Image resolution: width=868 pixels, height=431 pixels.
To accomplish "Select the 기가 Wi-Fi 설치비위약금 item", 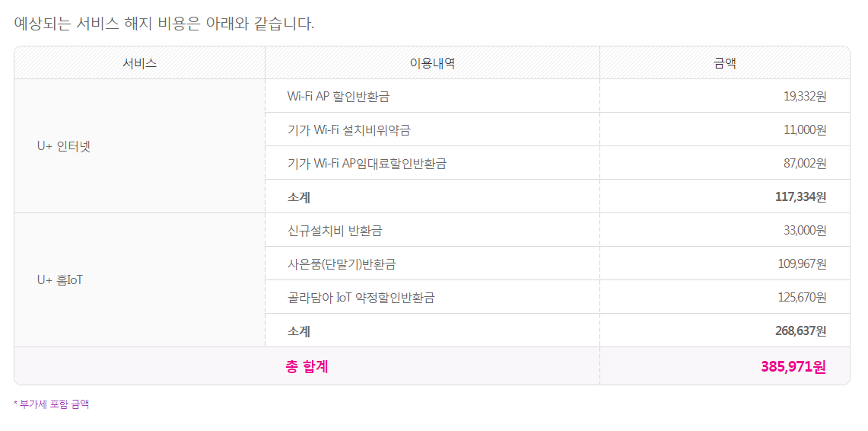I will coord(348,129).
